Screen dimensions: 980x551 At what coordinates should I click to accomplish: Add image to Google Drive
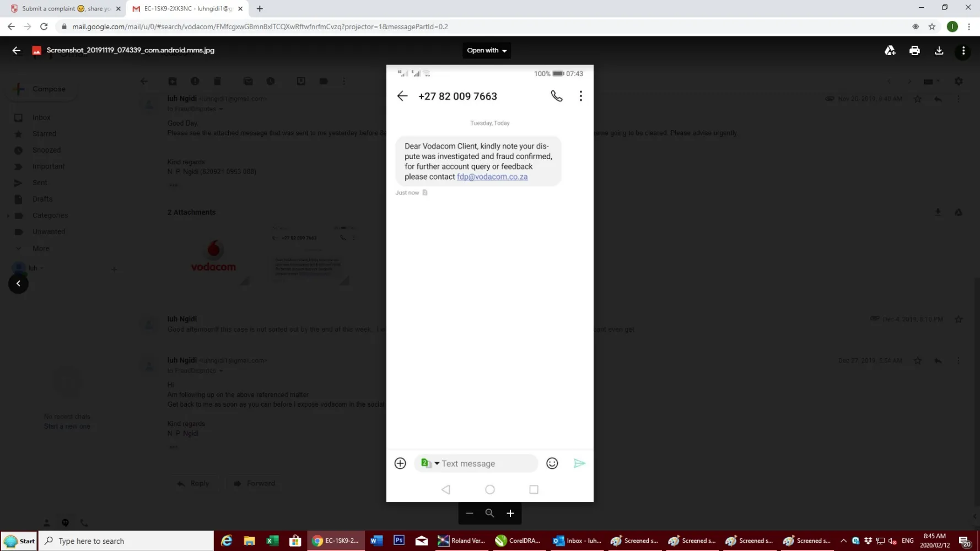click(890, 50)
